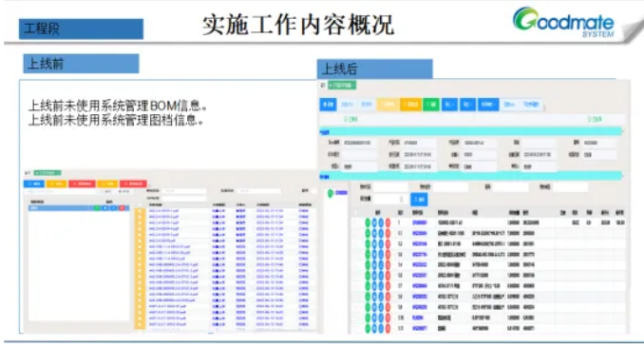The width and height of the screenshot is (644, 349).
Task: Click green circle icon in BOM row 1.10
Action: tap(368, 319)
